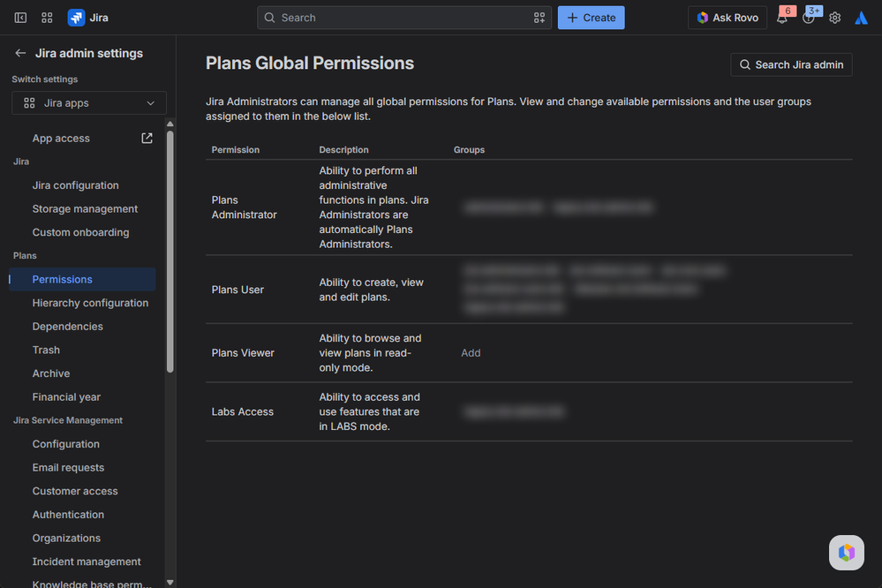Click the sidebar scroll up arrow
882x588 pixels.
click(x=170, y=124)
